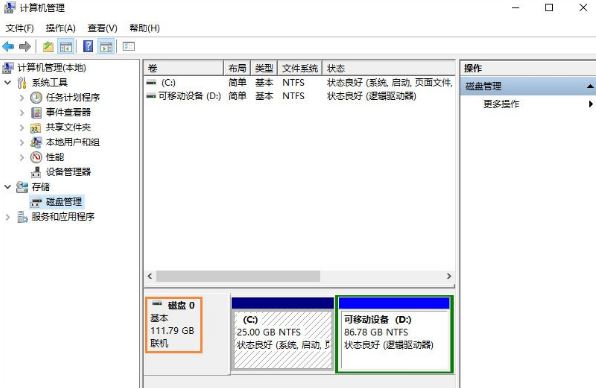Click the 设备管理器 icon

[x=36, y=172]
